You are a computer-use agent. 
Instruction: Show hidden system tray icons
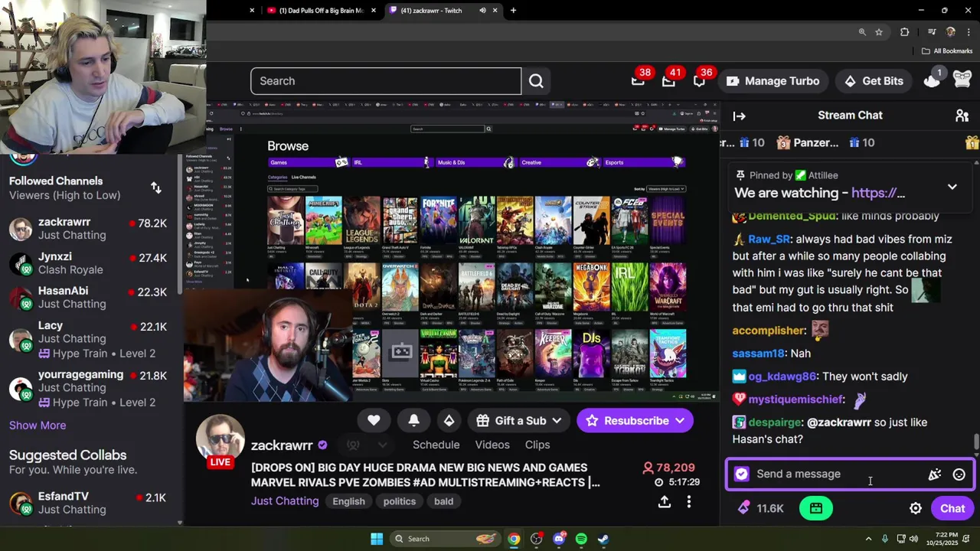(x=868, y=539)
